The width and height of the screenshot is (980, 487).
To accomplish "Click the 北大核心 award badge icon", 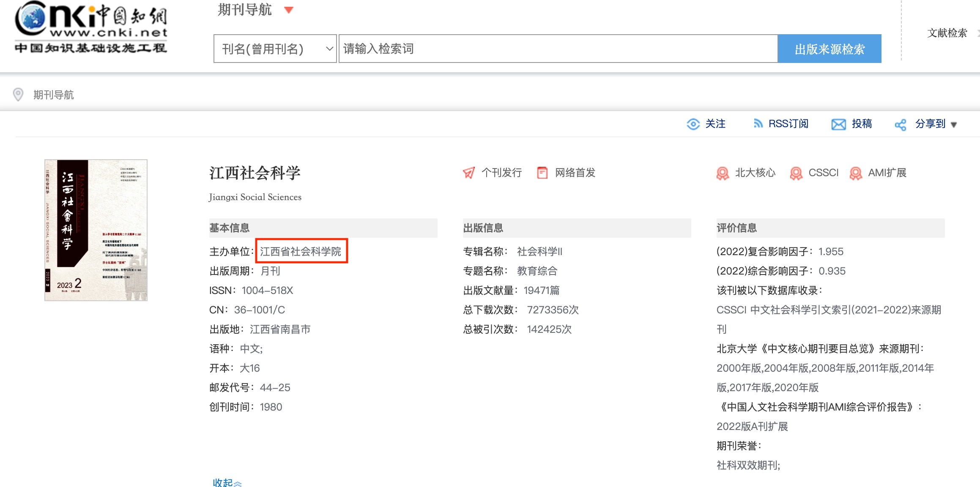I will pos(723,173).
